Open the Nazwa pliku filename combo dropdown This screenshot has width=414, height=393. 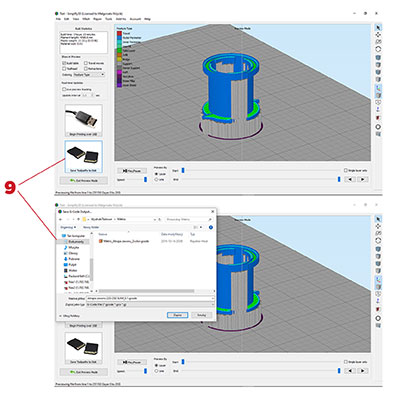point(212,298)
